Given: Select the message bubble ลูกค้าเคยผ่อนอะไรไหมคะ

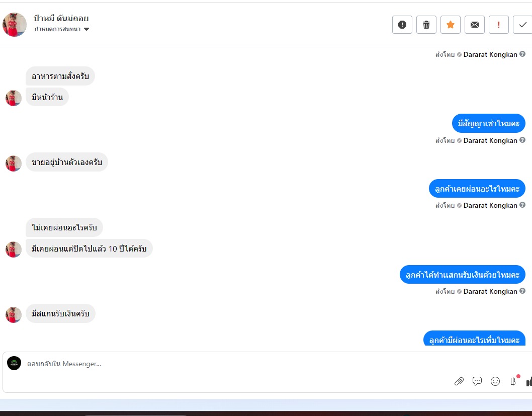Looking at the screenshot, I should [477, 189].
